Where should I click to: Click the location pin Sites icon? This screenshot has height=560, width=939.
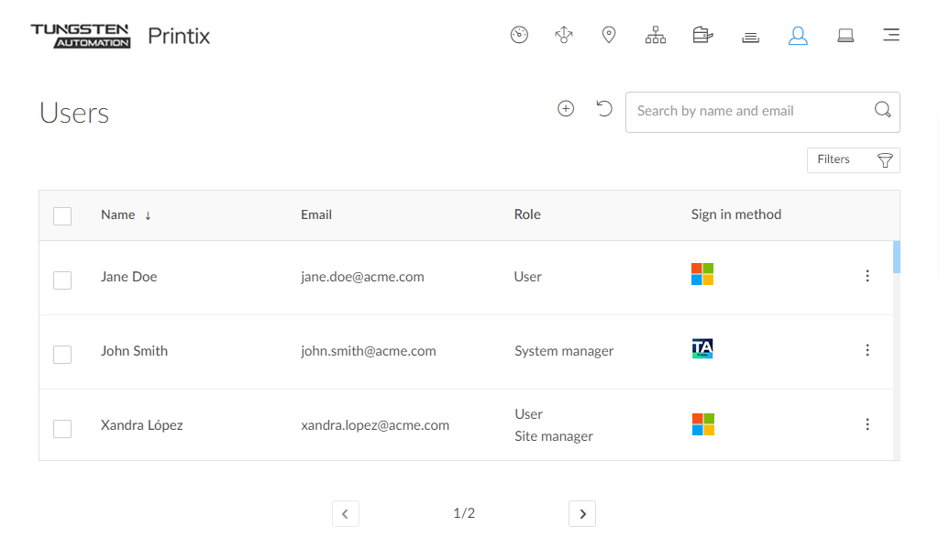point(609,36)
